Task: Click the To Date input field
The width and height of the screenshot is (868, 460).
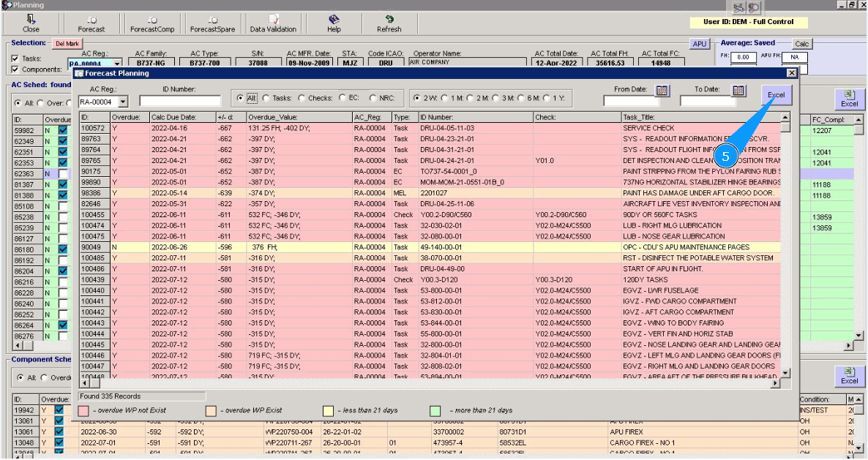Action: 708,101
